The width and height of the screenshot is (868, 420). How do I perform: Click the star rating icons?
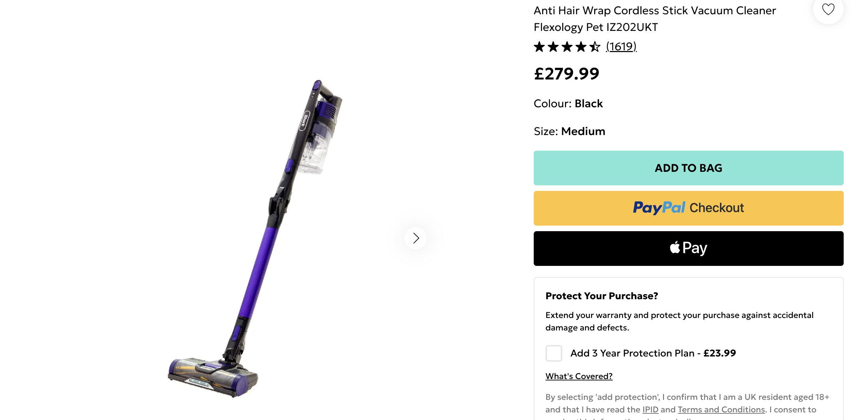point(567,47)
